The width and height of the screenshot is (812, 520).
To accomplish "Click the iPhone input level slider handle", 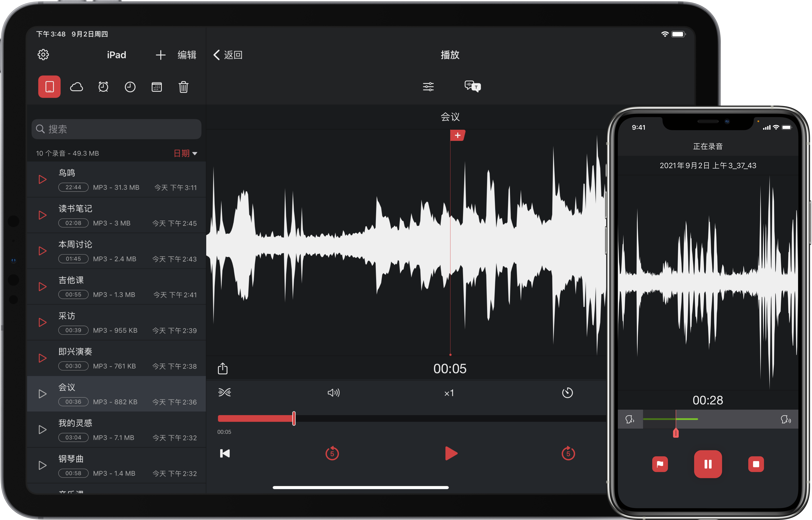I will [x=676, y=433].
